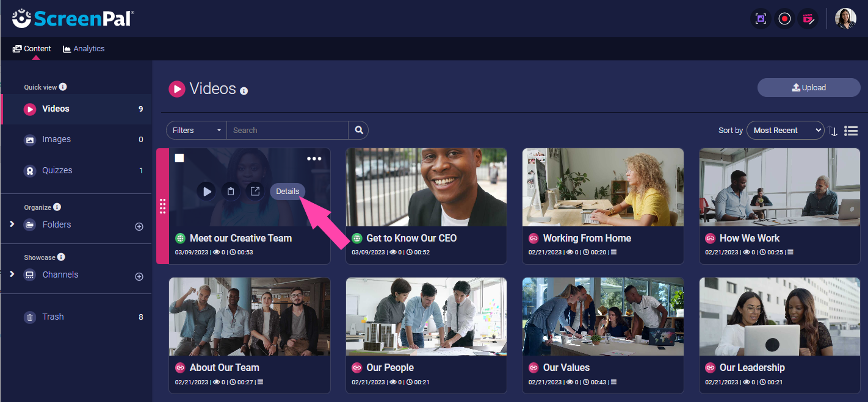Click the link icon on Our People
Viewport: 868px width, 402px height.
pos(357,368)
